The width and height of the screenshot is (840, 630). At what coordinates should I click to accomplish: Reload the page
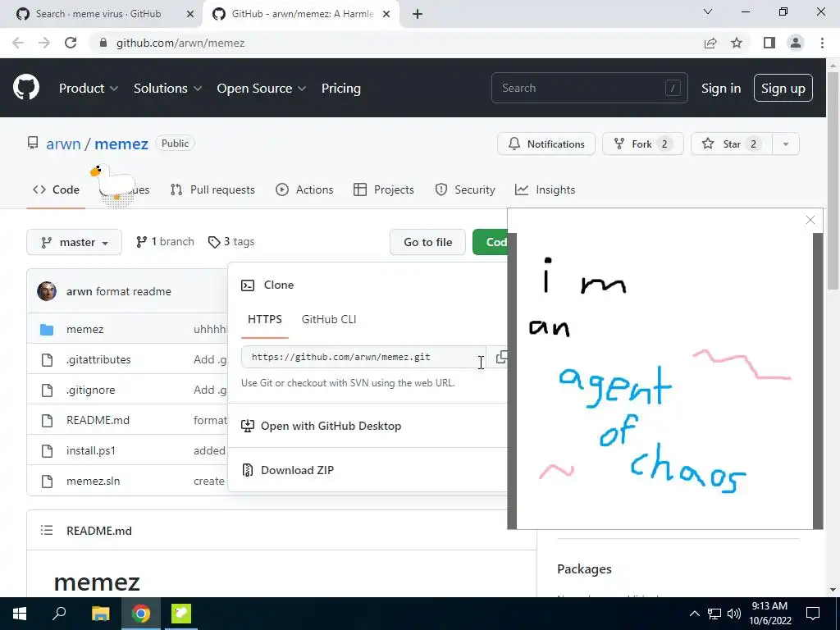point(71,43)
